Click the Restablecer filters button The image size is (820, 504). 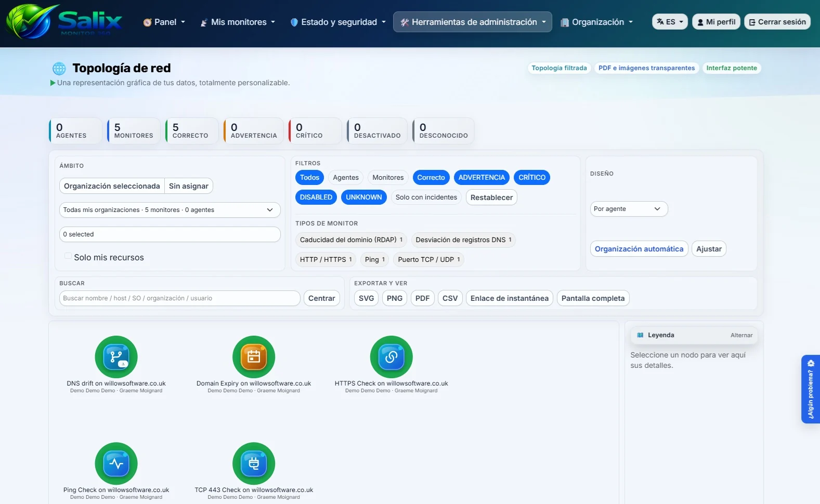point(491,197)
